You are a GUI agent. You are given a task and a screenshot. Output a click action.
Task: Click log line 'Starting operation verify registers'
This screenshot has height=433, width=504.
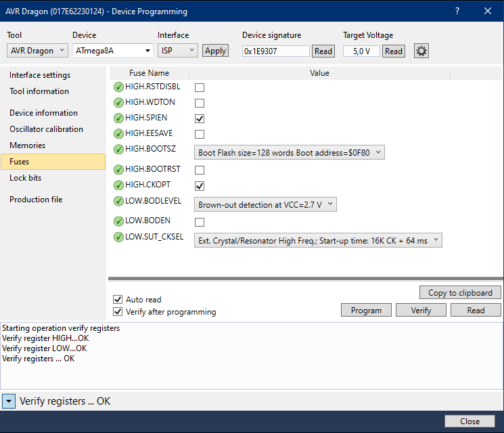(x=61, y=328)
